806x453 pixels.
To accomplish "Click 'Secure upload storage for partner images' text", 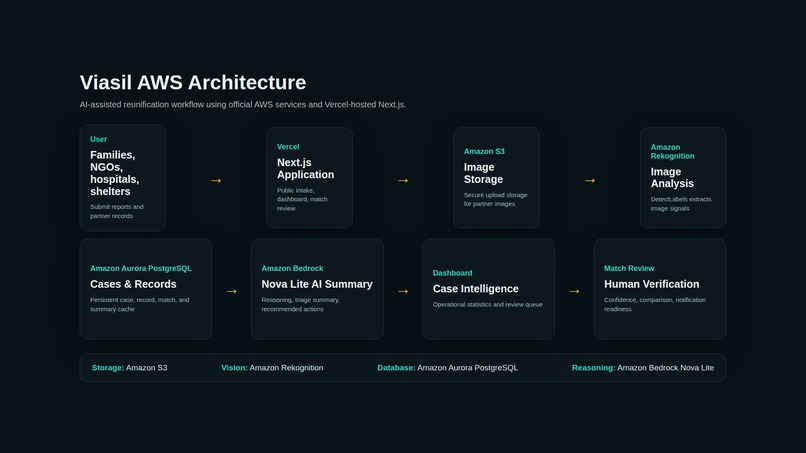I will point(496,200).
